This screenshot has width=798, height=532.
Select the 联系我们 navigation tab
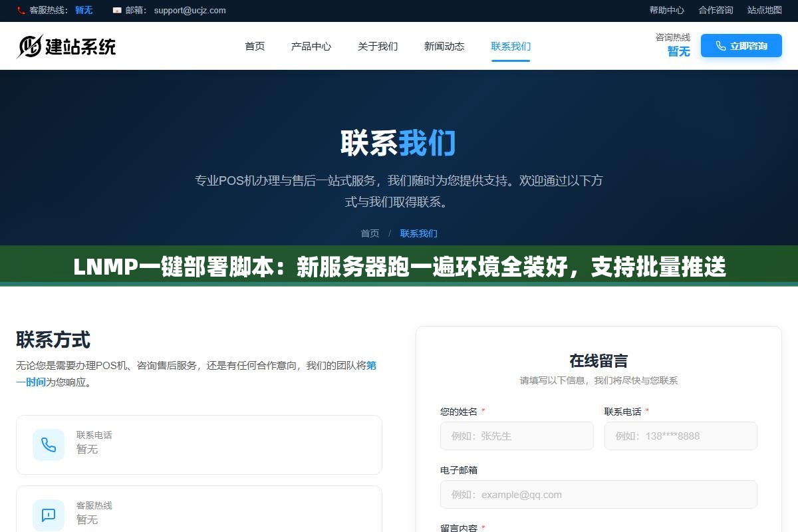pos(511,46)
